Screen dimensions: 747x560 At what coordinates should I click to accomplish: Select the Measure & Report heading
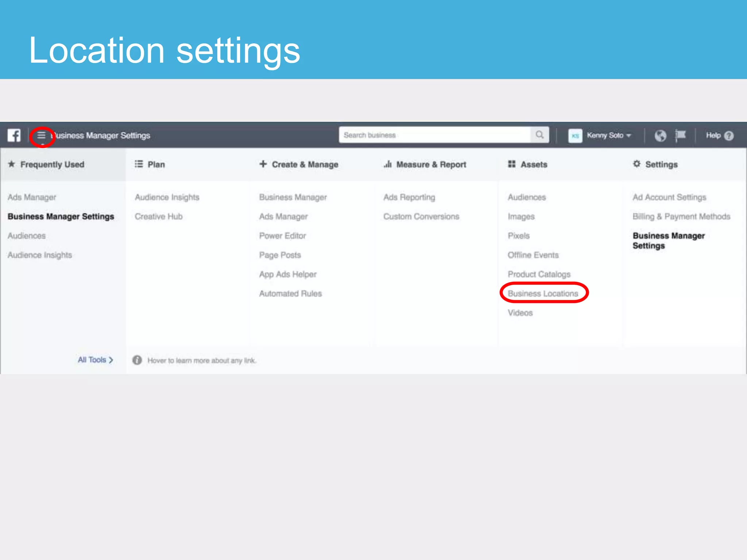click(431, 164)
